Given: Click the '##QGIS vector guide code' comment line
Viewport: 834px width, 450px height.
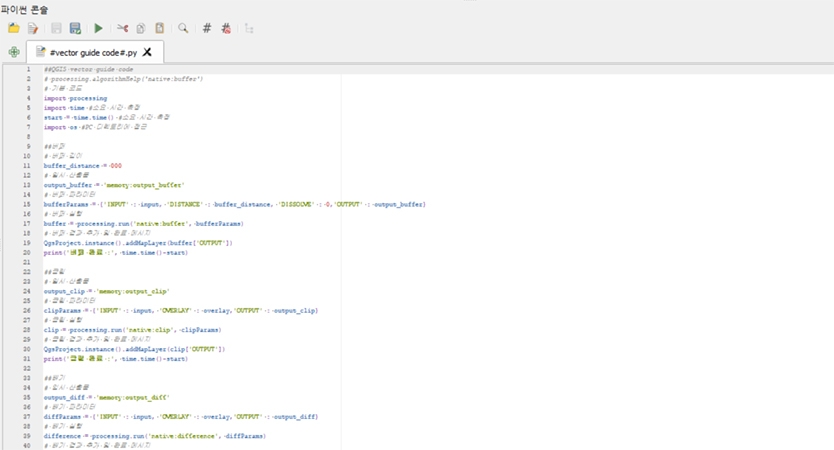Looking at the screenshot, I should tap(88, 69).
